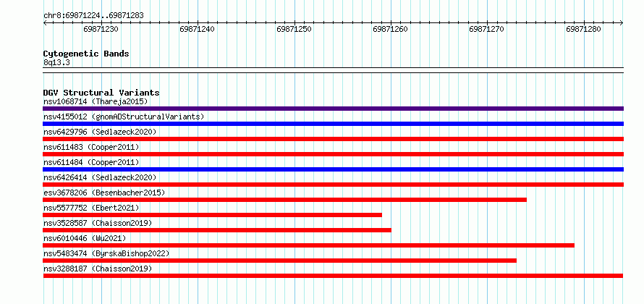Open the nsv3288187 (Chaisson2019) label

98,269
